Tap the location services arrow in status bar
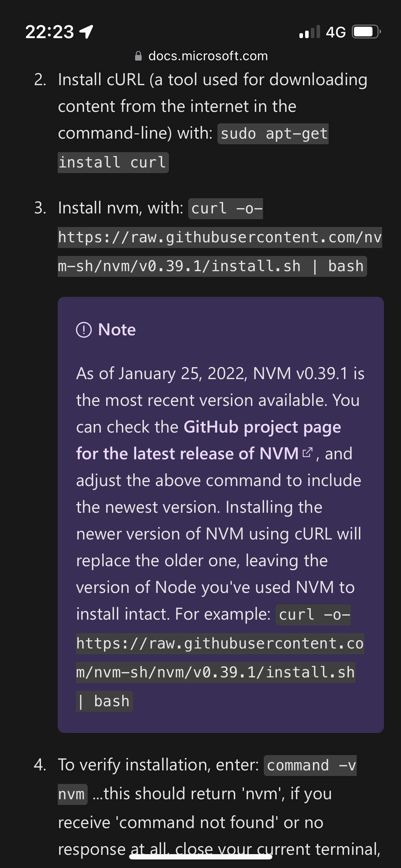This screenshot has height=868, width=401. pos(85,32)
